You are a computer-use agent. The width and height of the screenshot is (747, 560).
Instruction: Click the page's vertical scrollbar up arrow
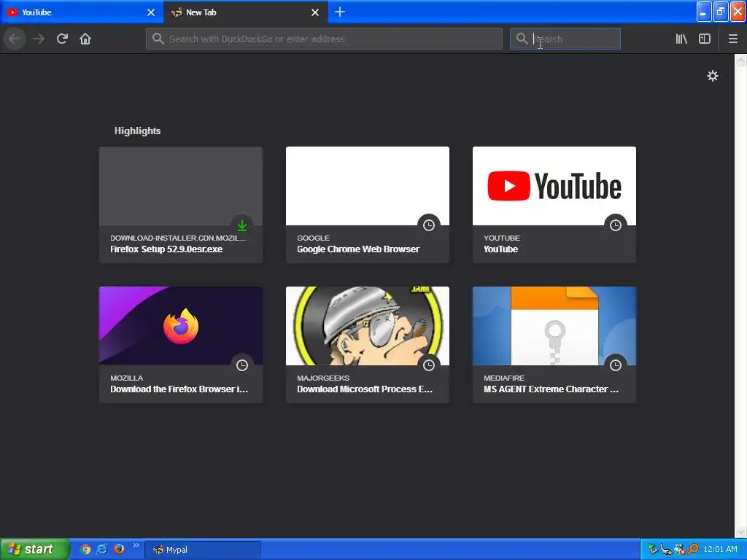pyautogui.click(x=740, y=60)
